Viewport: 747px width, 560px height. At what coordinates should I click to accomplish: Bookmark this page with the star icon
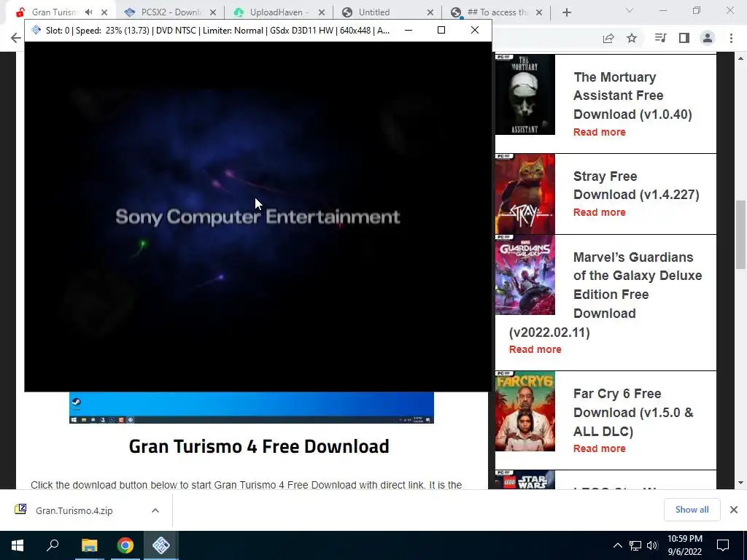click(632, 38)
